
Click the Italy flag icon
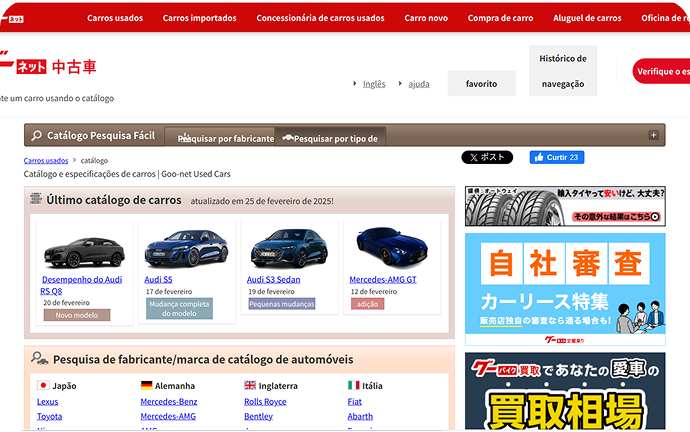[353, 385]
